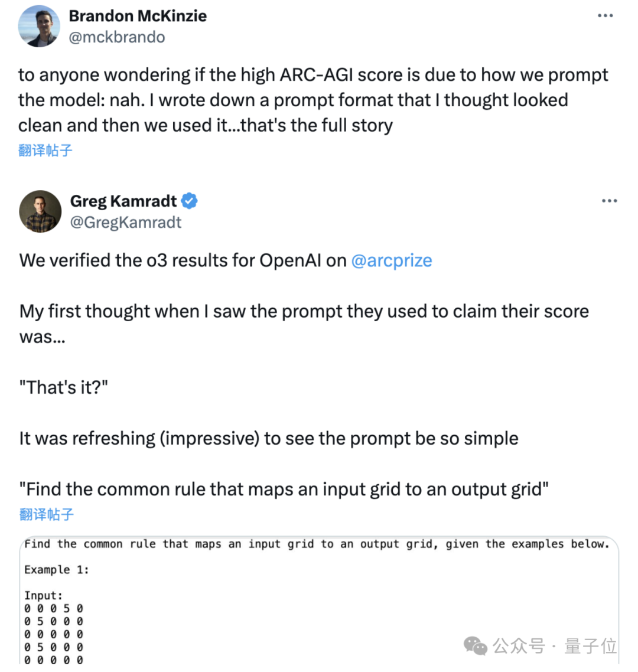The image size is (638, 672).
Task: Translate Brandon McKinzie's post with 翻译帖子
Action: point(45,151)
